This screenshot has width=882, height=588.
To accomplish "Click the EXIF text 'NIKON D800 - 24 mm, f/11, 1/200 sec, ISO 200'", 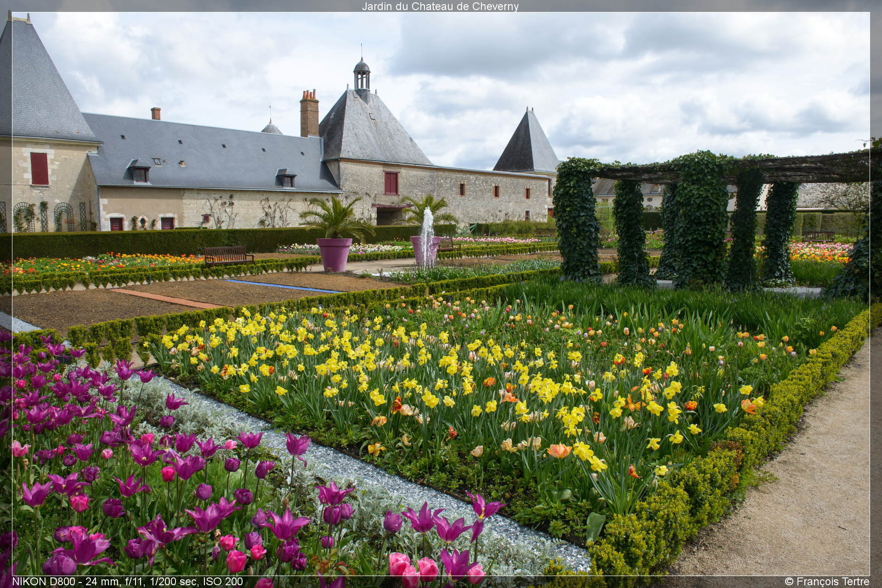I will pyautogui.click(x=127, y=582).
